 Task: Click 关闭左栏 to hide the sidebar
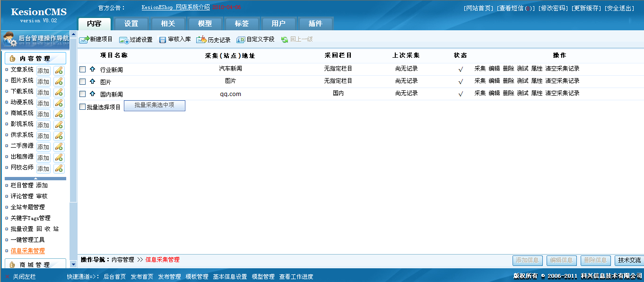pyautogui.click(x=24, y=277)
